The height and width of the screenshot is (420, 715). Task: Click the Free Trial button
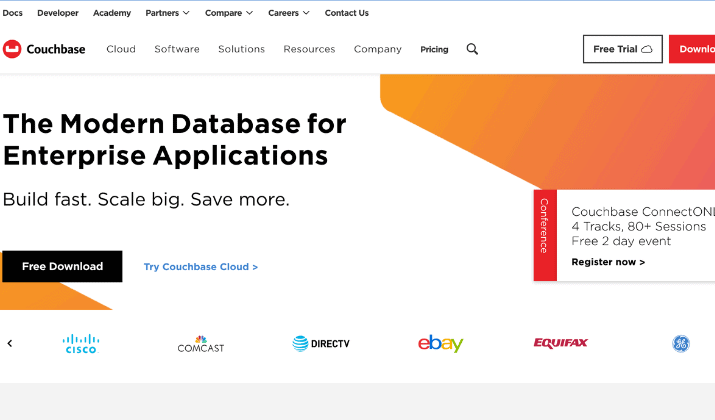pyautogui.click(x=622, y=49)
